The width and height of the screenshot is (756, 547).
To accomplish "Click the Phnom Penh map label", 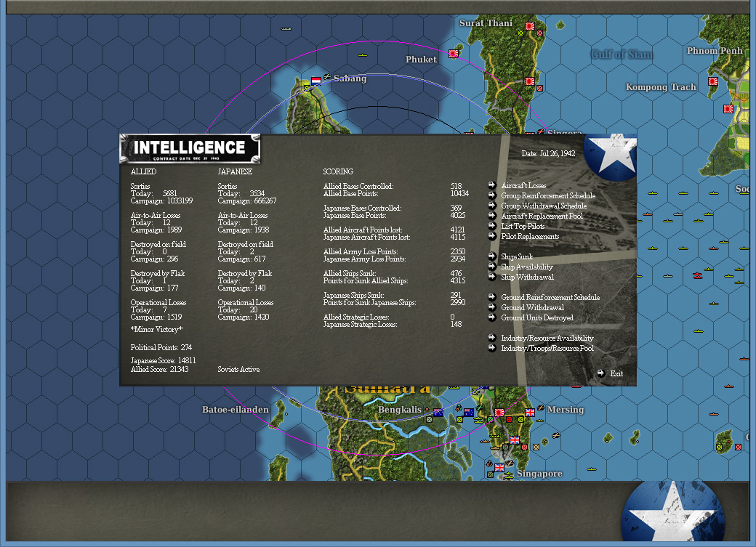I will tap(715, 51).
